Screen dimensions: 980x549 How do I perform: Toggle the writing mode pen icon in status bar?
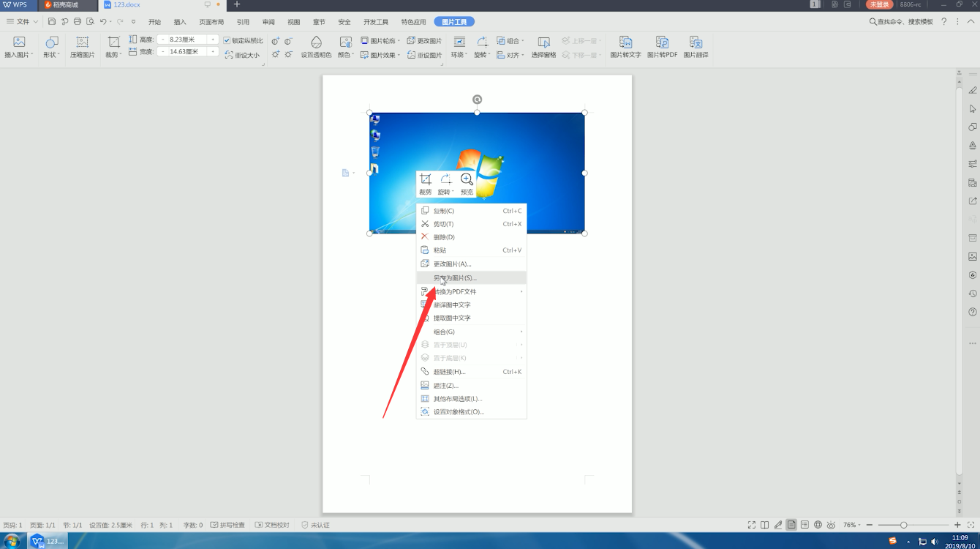pyautogui.click(x=778, y=525)
